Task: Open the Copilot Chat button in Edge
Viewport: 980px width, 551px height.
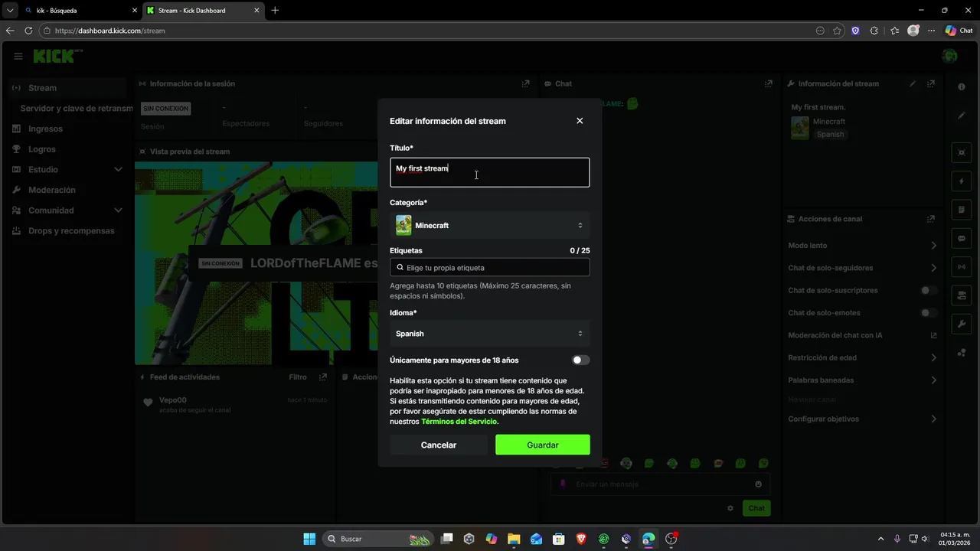Action: pyautogui.click(x=959, y=31)
